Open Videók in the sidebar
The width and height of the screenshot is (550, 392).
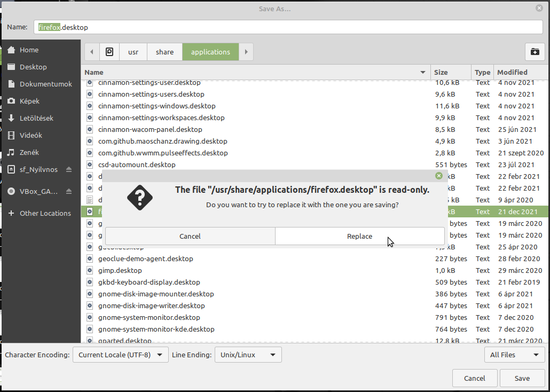pyautogui.click(x=41, y=135)
